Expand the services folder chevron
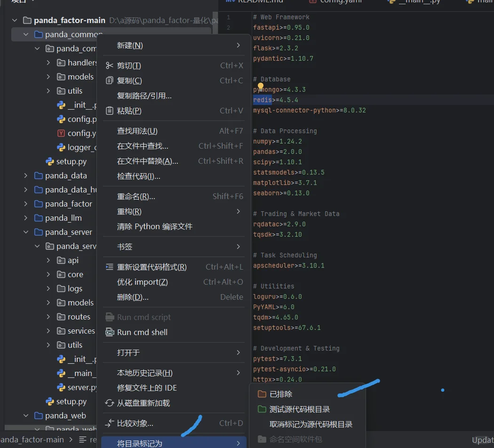The height and width of the screenshot is (448, 494). [48, 331]
